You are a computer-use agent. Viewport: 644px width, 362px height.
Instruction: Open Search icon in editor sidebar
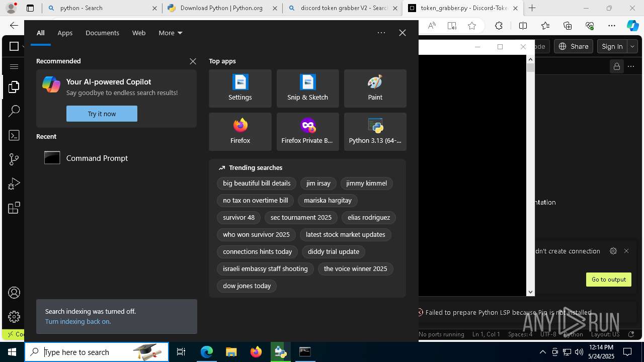click(x=14, y=111)
